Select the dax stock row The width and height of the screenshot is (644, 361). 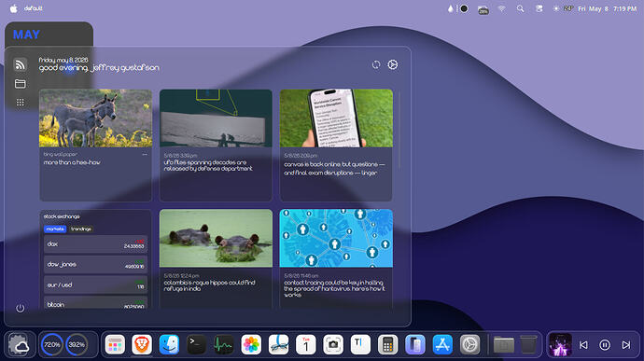point(95,244)
